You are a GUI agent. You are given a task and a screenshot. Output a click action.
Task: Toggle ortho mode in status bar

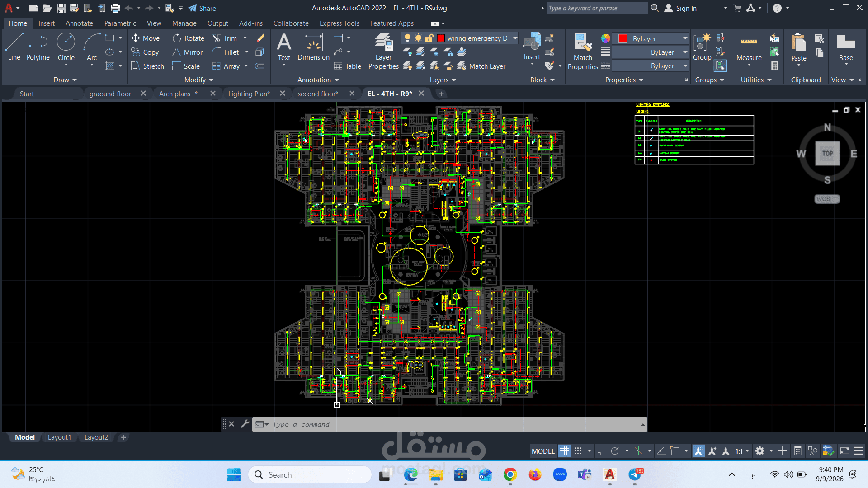tap(602, 451)
